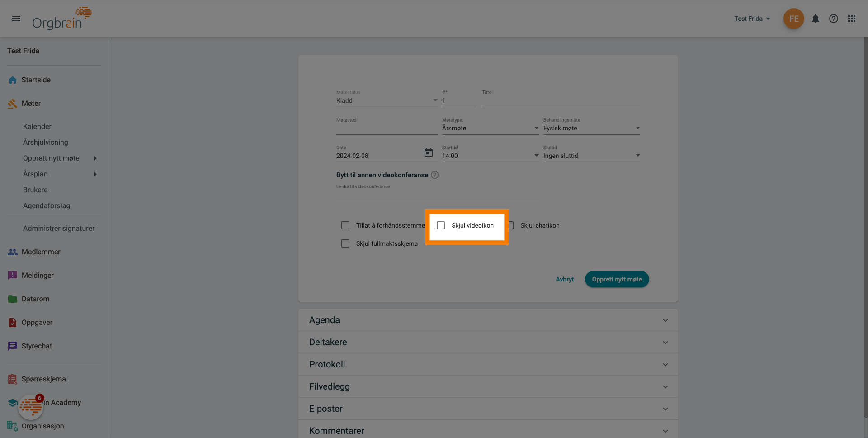Click the Medlemmer people icon
Screen dimensions: 868x438
click(13, 252)
